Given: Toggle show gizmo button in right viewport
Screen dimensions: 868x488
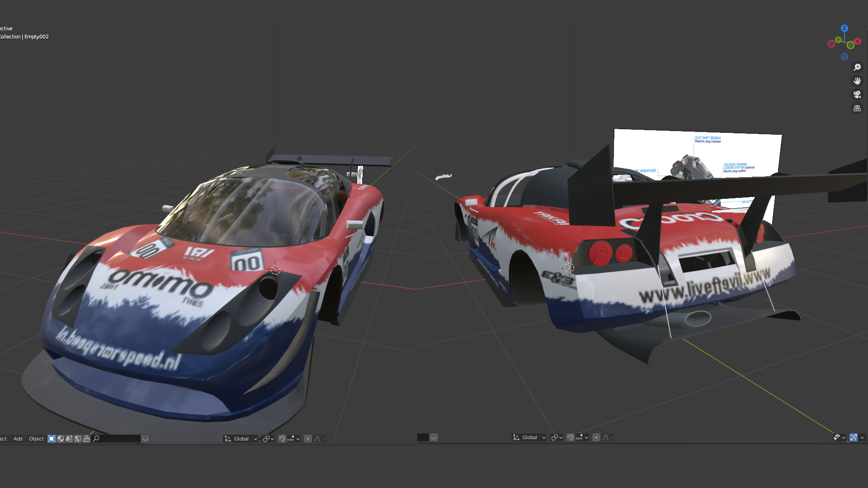Looking at the screenshot, I should tap(854, 437).
